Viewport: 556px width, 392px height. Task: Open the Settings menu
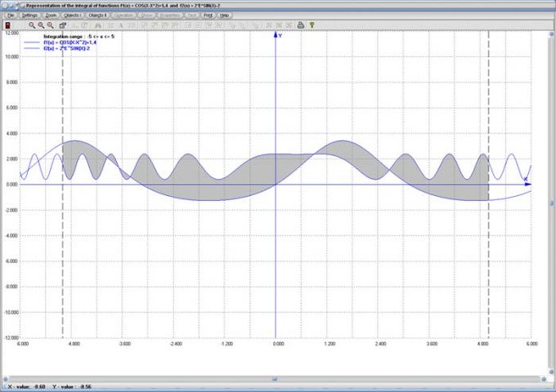point(29,16)
